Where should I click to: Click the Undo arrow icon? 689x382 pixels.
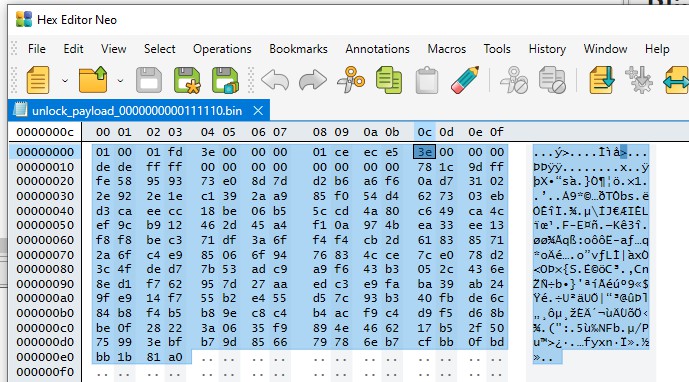[x=275, y=80]
